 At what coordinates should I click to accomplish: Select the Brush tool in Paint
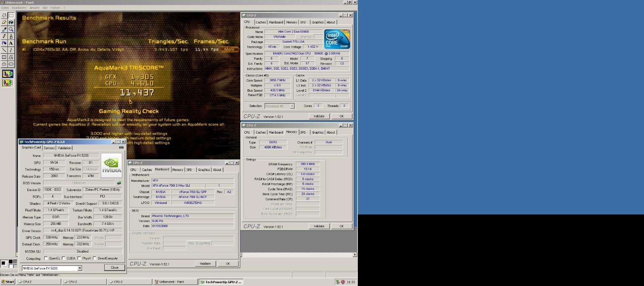11,36
